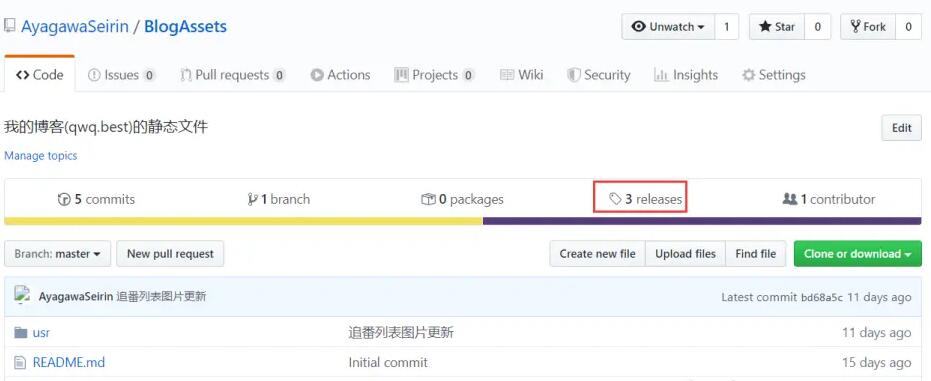This screenshot has height=381, width=931.
Task: Open the Initial commit message link
Action: click(x=388, y=362)
